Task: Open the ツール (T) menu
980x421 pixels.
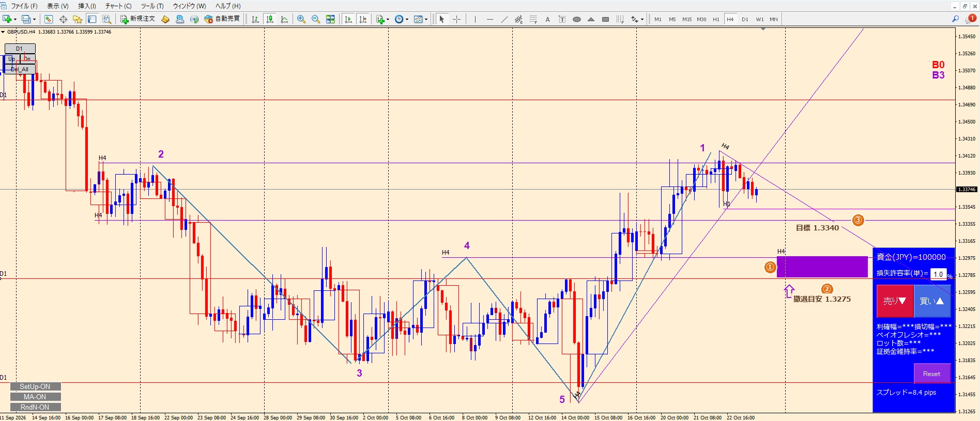Action: [x=152, y=6]
